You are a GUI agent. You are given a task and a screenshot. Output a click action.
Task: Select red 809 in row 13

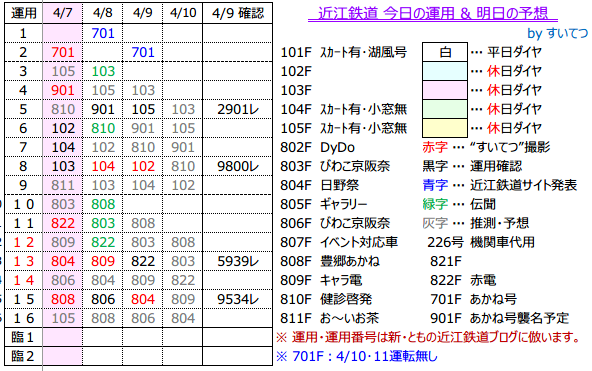103,261
